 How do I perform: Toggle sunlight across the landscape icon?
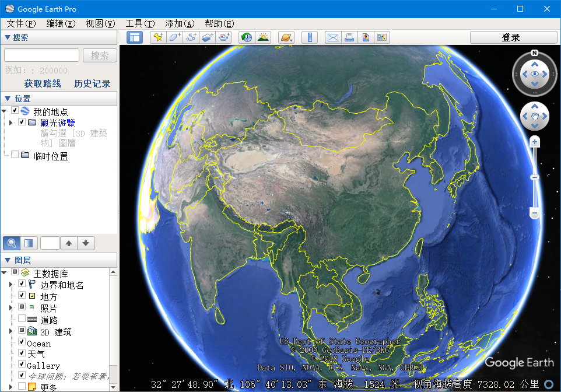tap(263, 37)
